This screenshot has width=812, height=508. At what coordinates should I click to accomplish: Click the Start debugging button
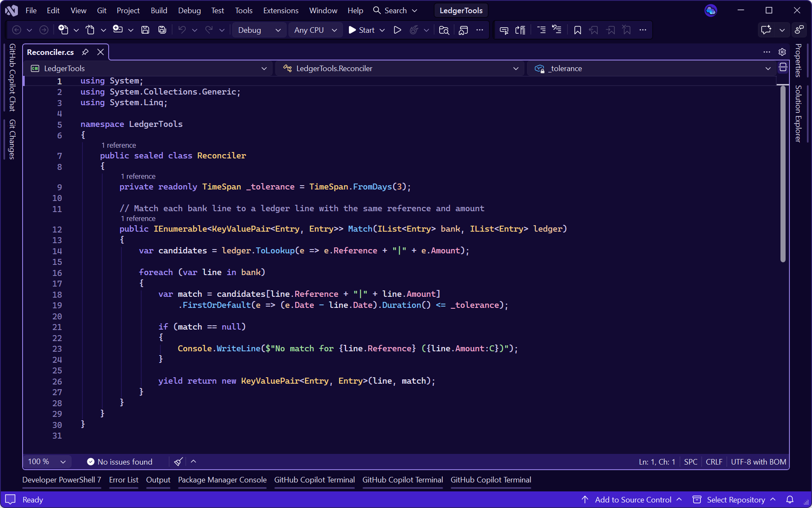tap(361, 30)
